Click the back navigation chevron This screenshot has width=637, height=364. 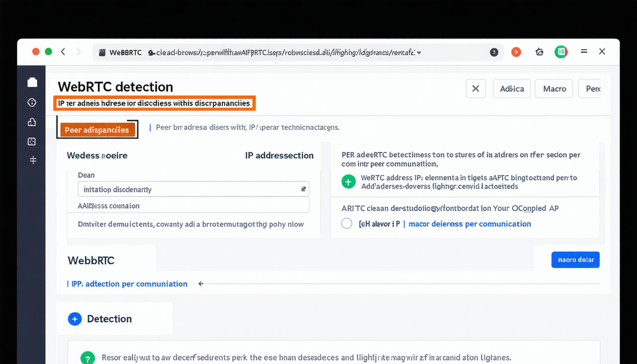point(63,51)
